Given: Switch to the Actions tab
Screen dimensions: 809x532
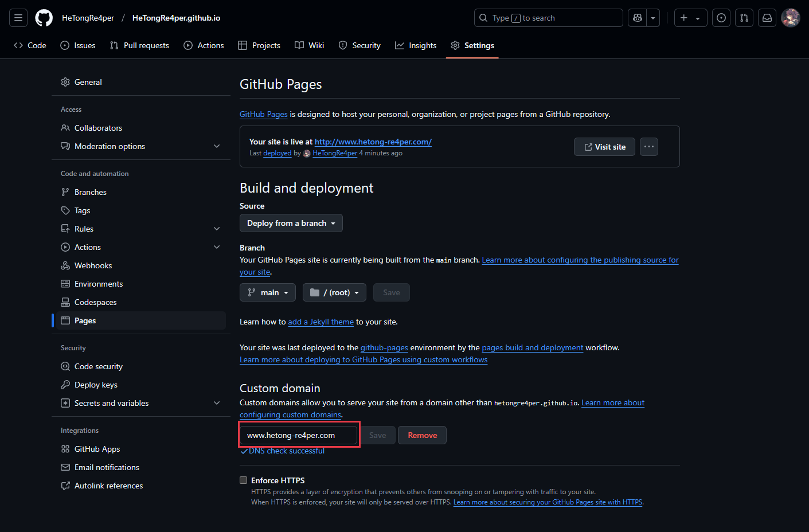Looking at the screenshot, I should (x=204, y=45).
